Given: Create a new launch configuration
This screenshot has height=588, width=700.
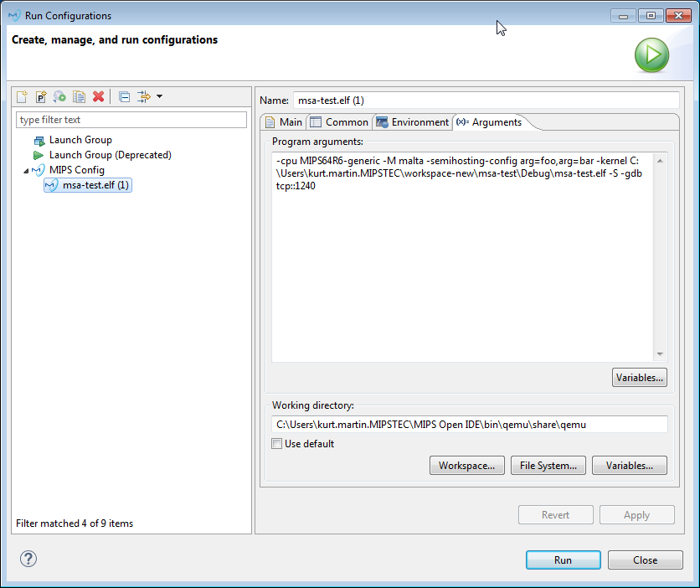Looking at the screenshot, I should tap(20, 96).
